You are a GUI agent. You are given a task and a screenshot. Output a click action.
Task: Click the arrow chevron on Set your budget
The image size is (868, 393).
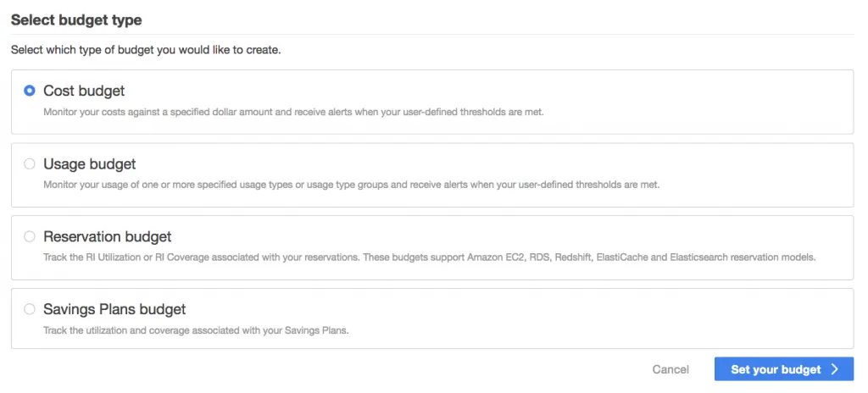[x=835, y=369]
